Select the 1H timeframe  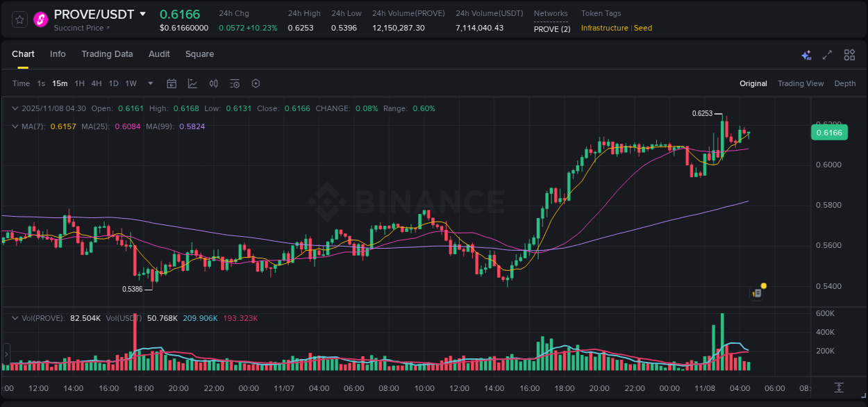(79, 83)
